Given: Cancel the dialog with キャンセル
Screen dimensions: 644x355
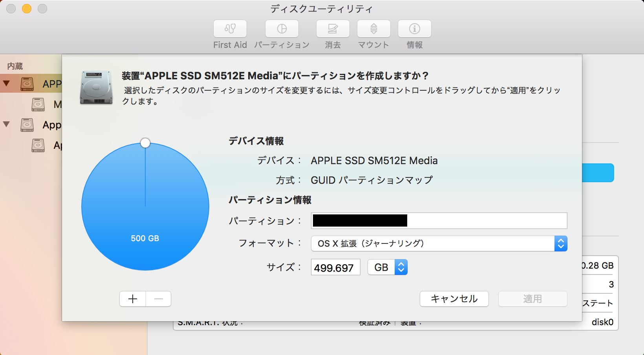Looking at the screenshot, I should [x=454, y=299].
